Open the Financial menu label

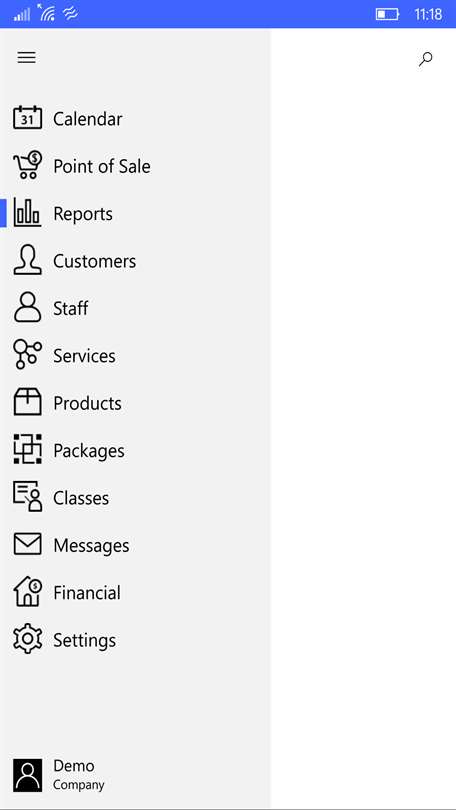[87, 593]
